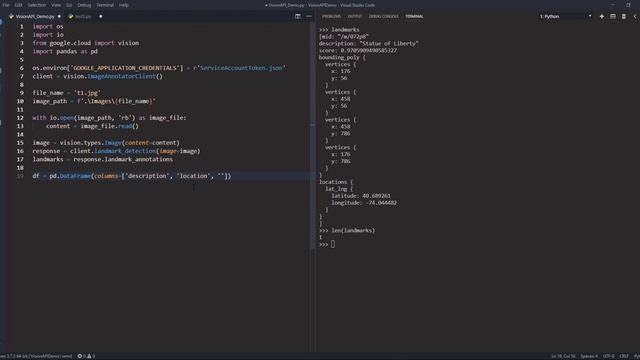Click 'landmark_annotations' in line 17
The image size is (640, 360).
138,159
